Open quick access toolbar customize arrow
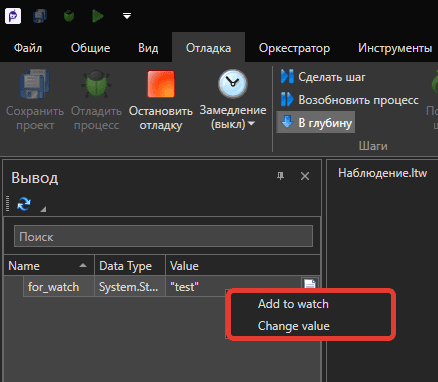The width and height of the screenshot is (438, 382). pos(127,16)
